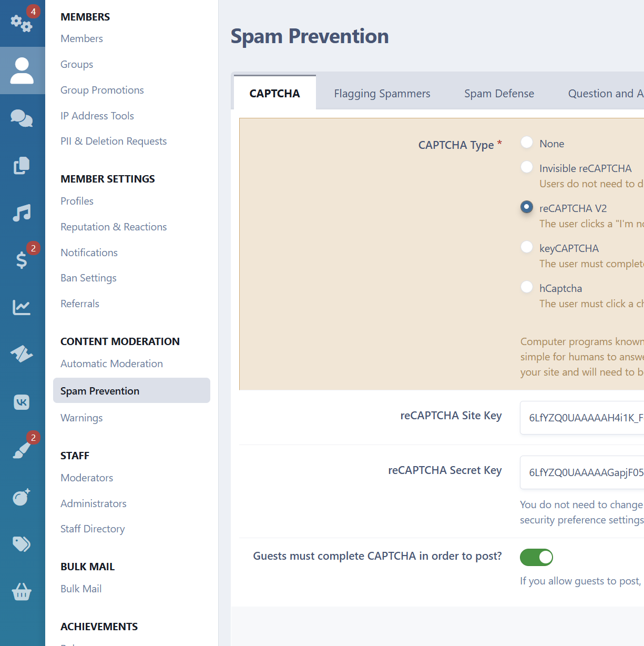Open the Commerce dollar sign icon

pyautogui.click(x=22, y=260)
